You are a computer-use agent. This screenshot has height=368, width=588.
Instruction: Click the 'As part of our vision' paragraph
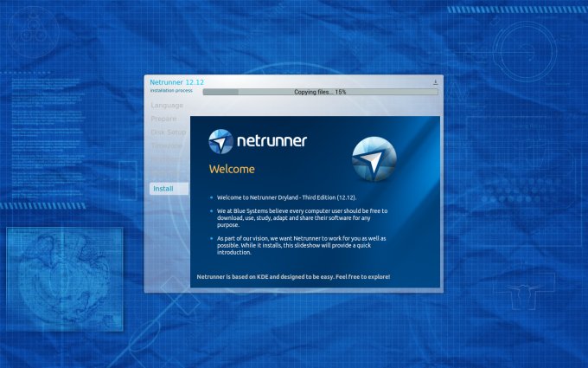coord(301,245)
